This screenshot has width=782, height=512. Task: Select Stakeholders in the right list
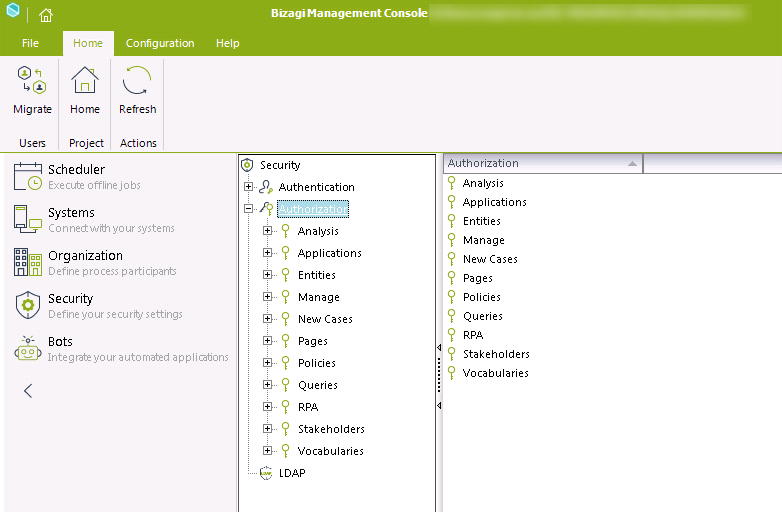pyautogui.click(x=496, y=354)
